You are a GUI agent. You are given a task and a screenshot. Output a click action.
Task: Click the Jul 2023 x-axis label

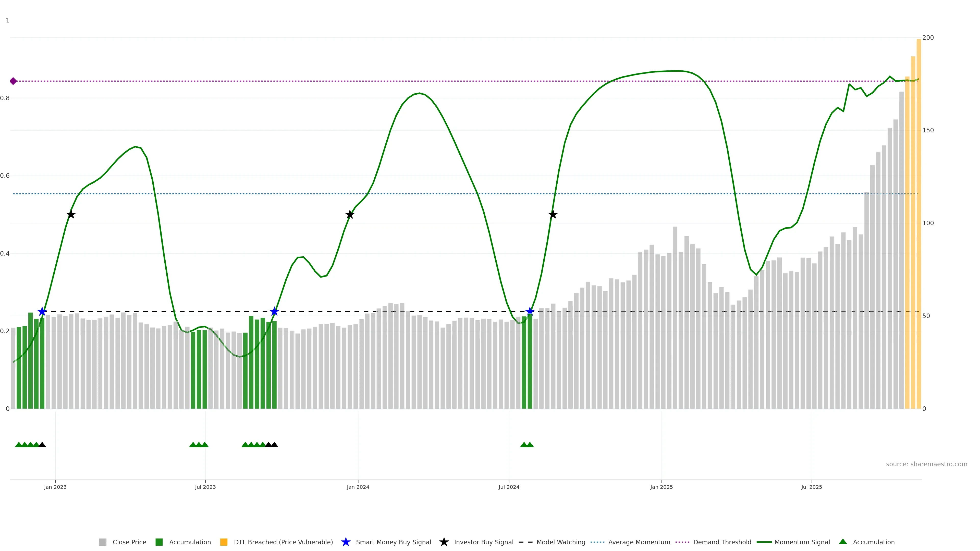pyautogui.click(x=205, y=487)
